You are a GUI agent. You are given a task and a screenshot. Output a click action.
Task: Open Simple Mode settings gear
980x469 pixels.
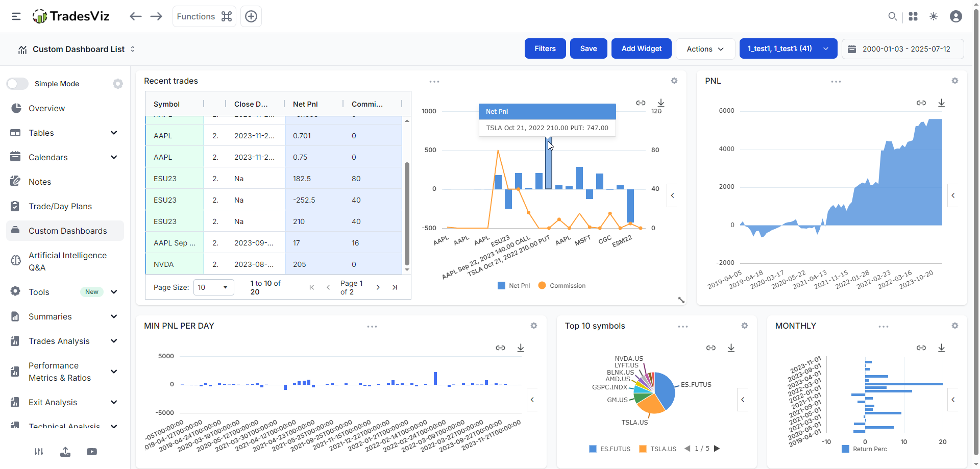click(118, 84)
